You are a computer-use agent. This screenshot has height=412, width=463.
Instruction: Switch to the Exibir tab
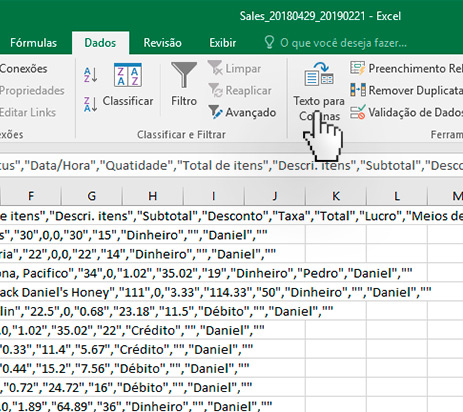click(x=222, y=43)
